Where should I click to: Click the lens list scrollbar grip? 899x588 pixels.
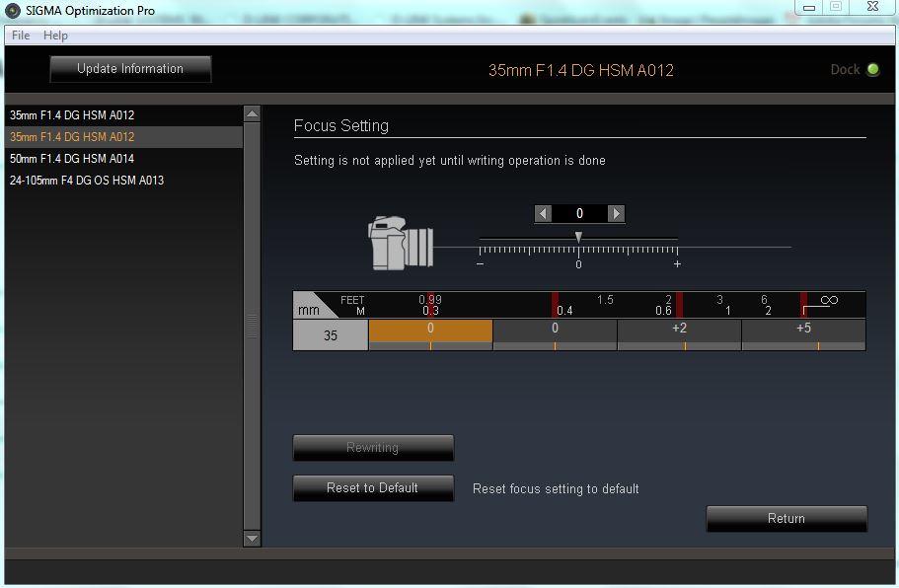pyautogui.click(x=253, y=327)
